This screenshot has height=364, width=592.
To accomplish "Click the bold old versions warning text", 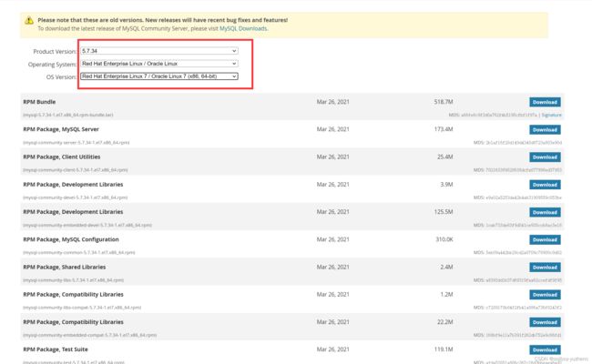I will (x=163, y=20).
